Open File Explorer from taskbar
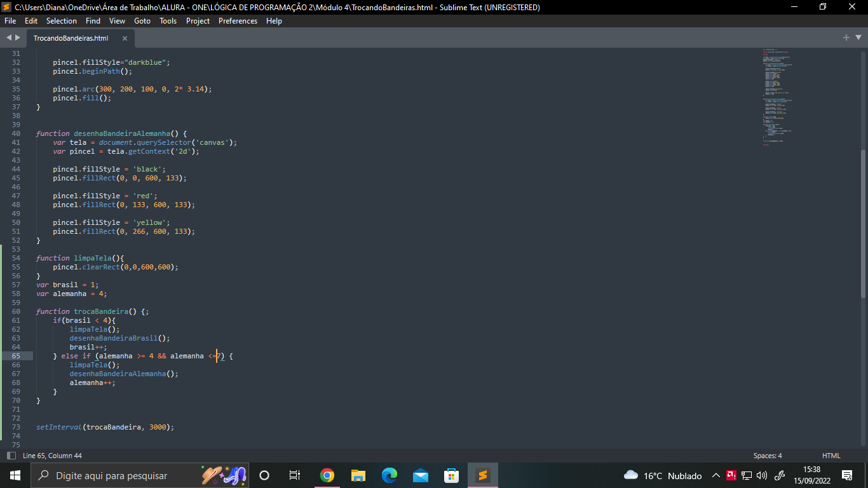This screenshot has height=488, width=868. click(358, 475)
